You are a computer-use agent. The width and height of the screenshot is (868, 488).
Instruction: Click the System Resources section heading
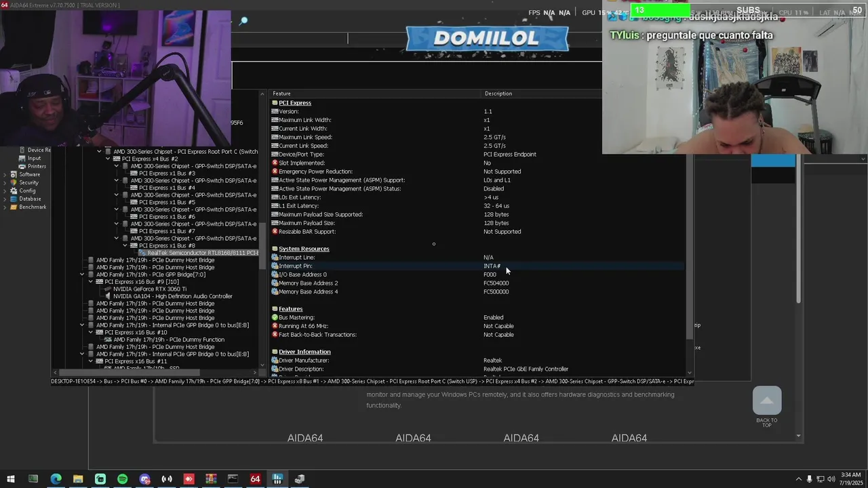coord(304,249)
